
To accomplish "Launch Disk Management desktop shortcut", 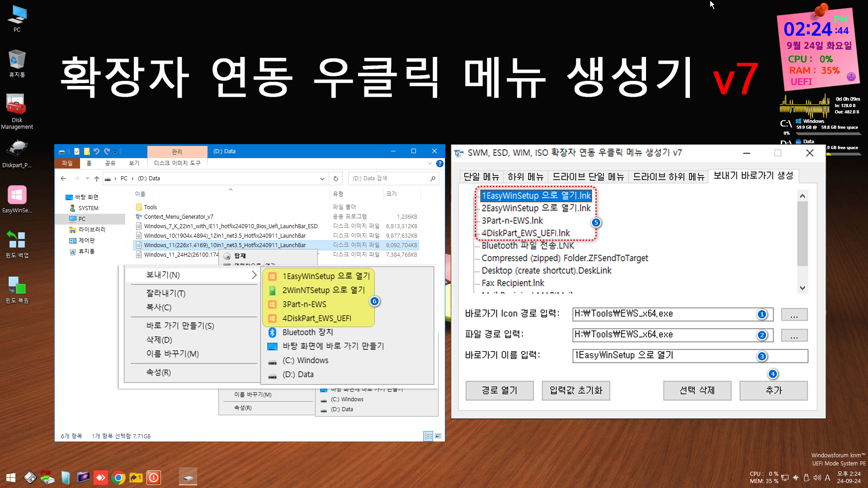I will [x=17, y=112].
